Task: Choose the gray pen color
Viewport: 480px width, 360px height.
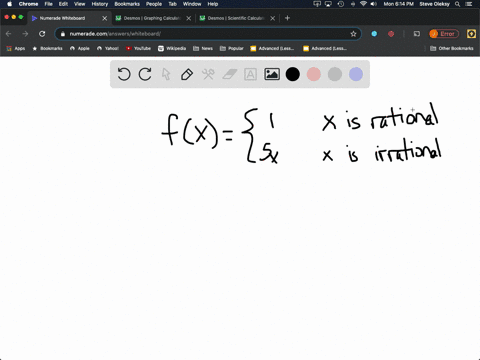Action: 335,74
